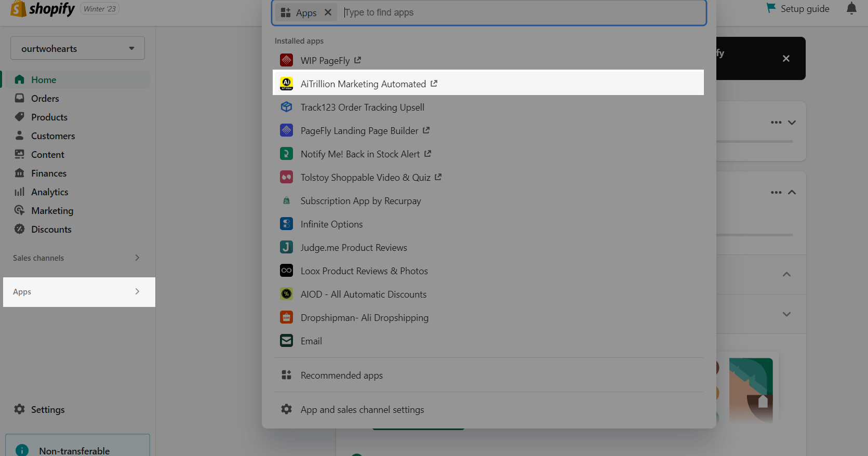868x456 pixels.
Task: Open the first card's three-dot menu
Action: (x=776, y=123)
